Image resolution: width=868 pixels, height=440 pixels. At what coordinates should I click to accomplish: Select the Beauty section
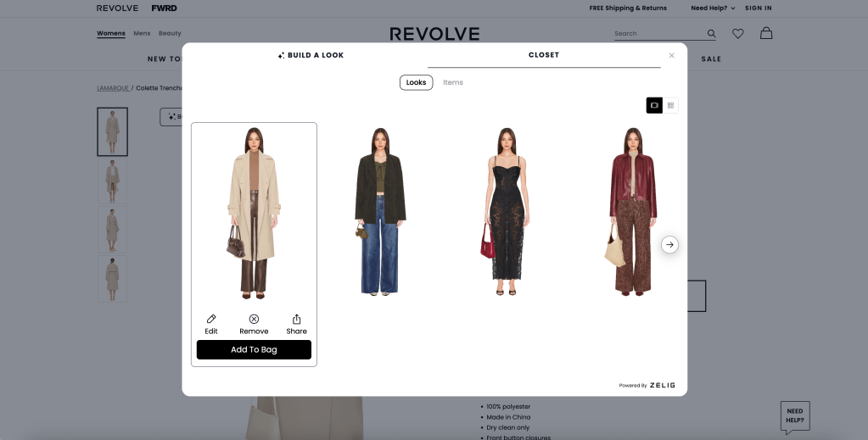pos(170,33)
